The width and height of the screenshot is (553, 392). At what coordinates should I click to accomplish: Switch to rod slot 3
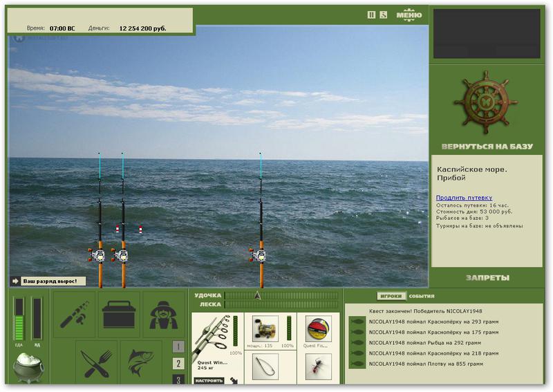[x=178, y=380]
